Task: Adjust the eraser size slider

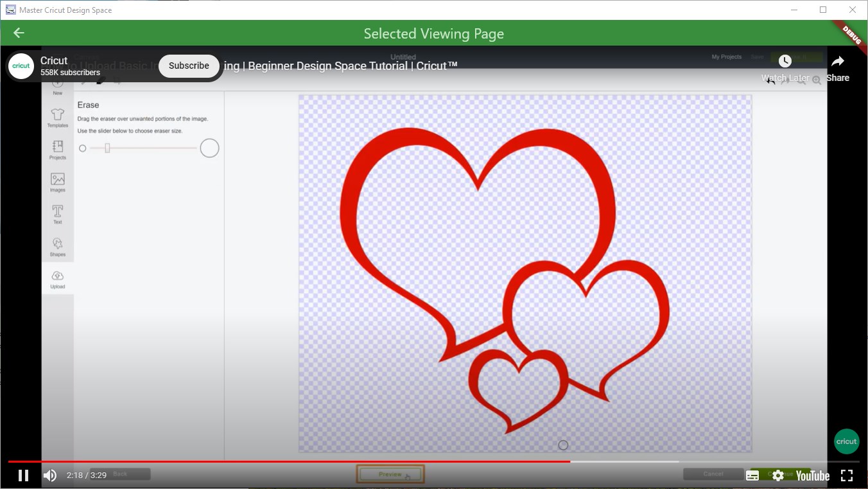Action: (107, 148)
